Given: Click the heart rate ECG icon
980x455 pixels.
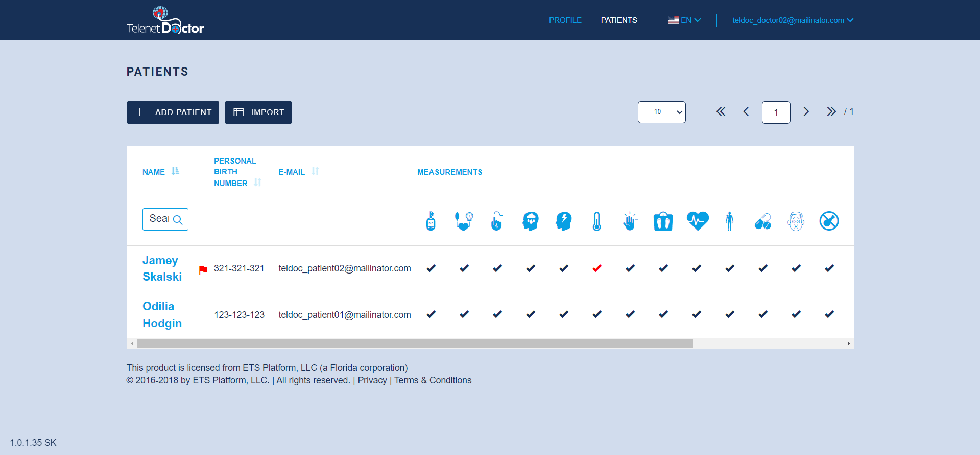Looking at the screenshot, I should 697,221.
